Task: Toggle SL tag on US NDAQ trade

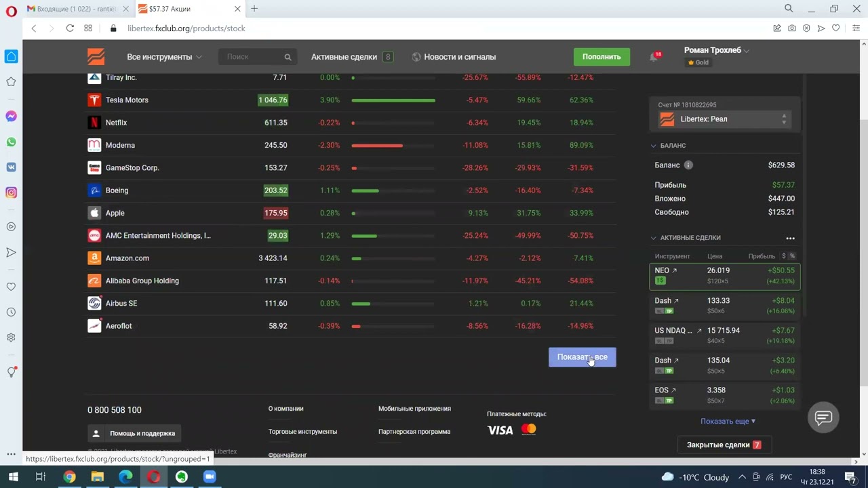Action: coord(659,341)
